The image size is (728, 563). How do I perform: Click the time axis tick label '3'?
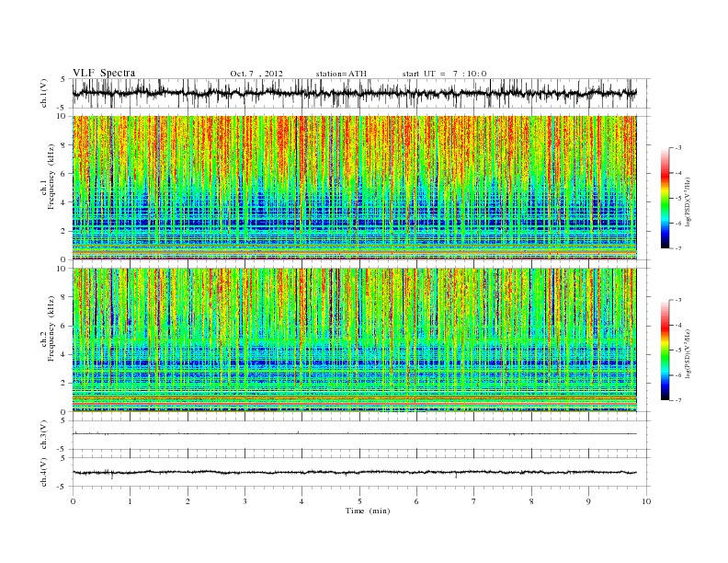click(x=245, y=501)
